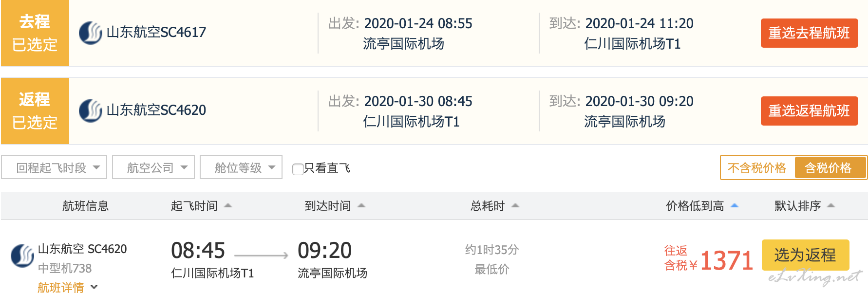The image size is (868, 293).
Task: Click 航班信息 column header
Action: pyautogui.click(x=86, y=206)
